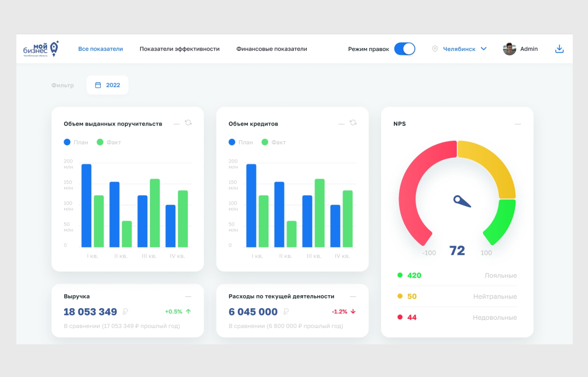Toggle the Факт series in the Объем кредитов legend
The width and height of the screenshot is (588, 377).
tap(273, 142)
